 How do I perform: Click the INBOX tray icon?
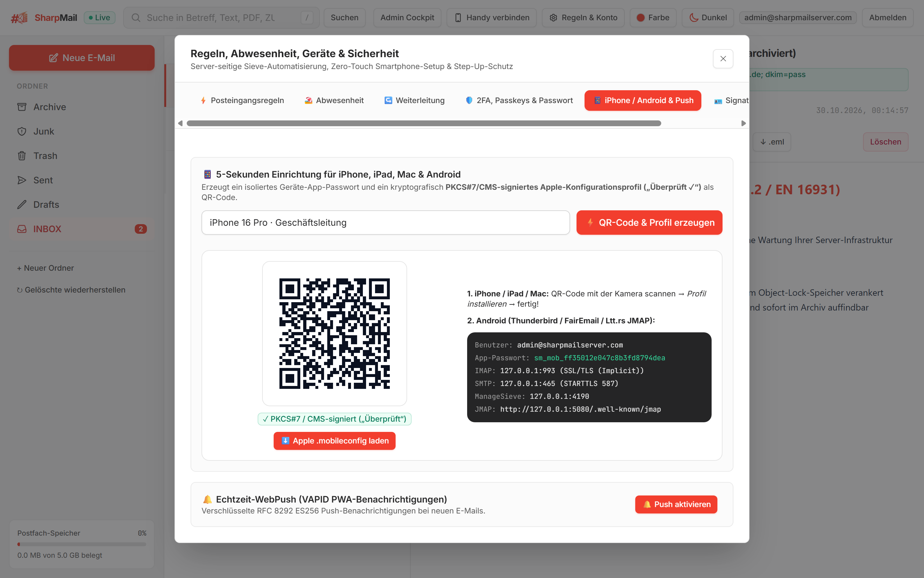(22, 229)
